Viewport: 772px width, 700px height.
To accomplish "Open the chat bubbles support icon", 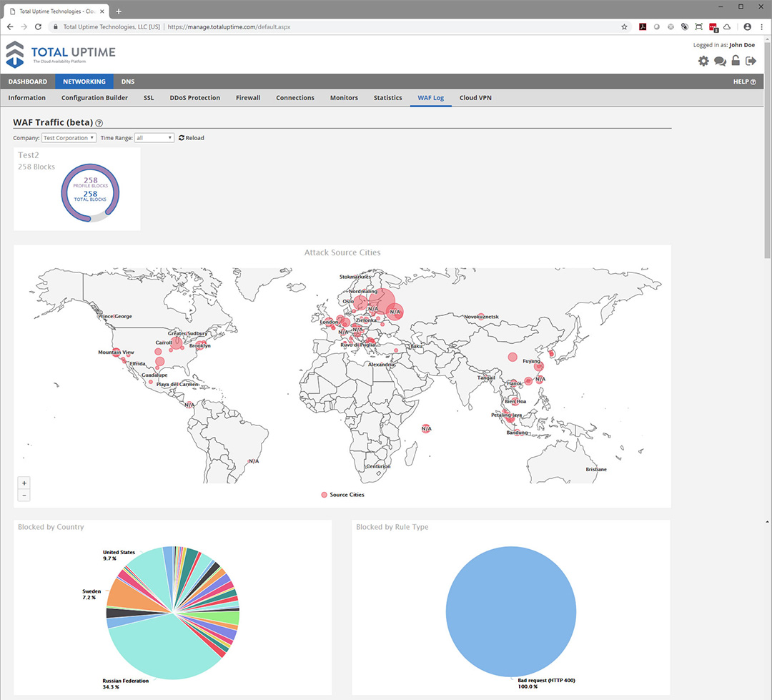I will [x=720, y=61].
